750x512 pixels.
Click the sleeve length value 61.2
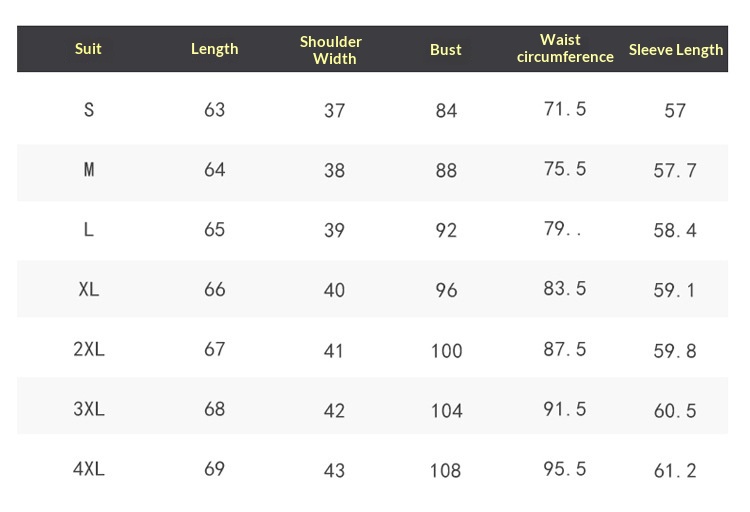click(x=675, y=470)
